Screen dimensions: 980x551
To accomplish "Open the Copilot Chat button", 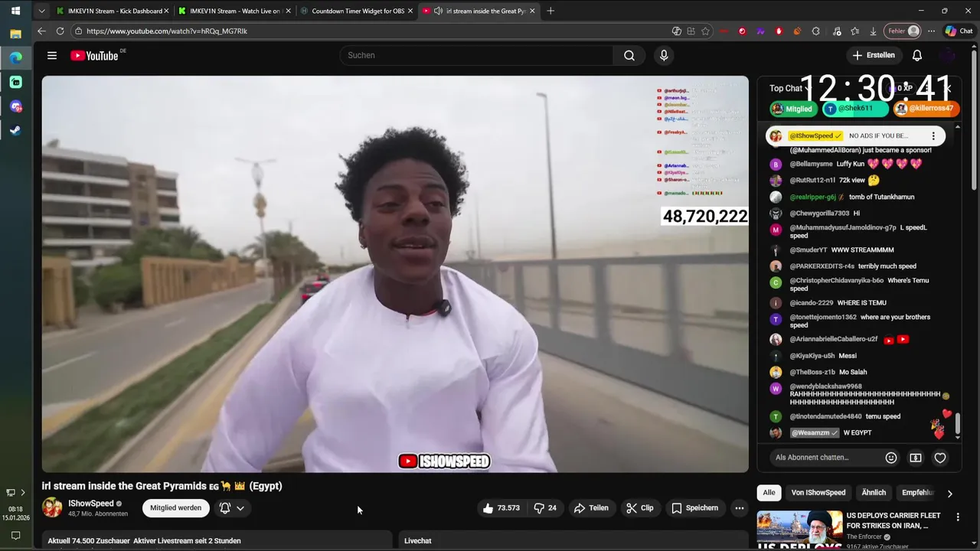I will tap(959, 31).
